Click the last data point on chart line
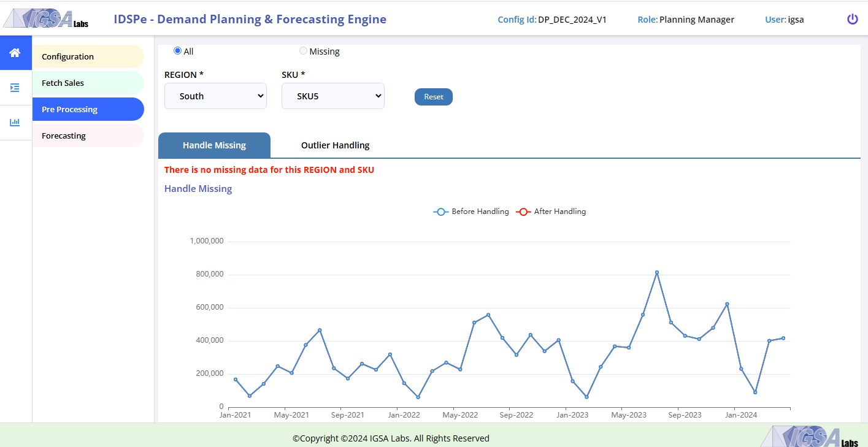Screen dimensions: 868x447 (783, 338)
